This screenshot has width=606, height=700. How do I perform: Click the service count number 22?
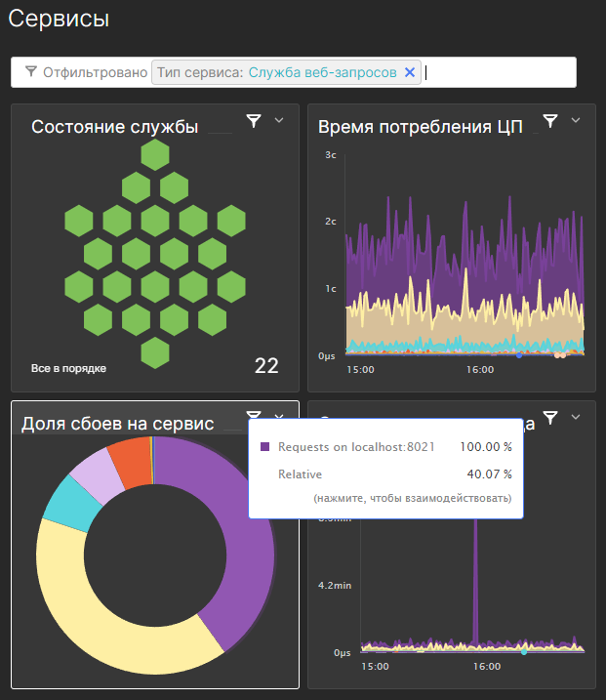(x=266, y=366)
